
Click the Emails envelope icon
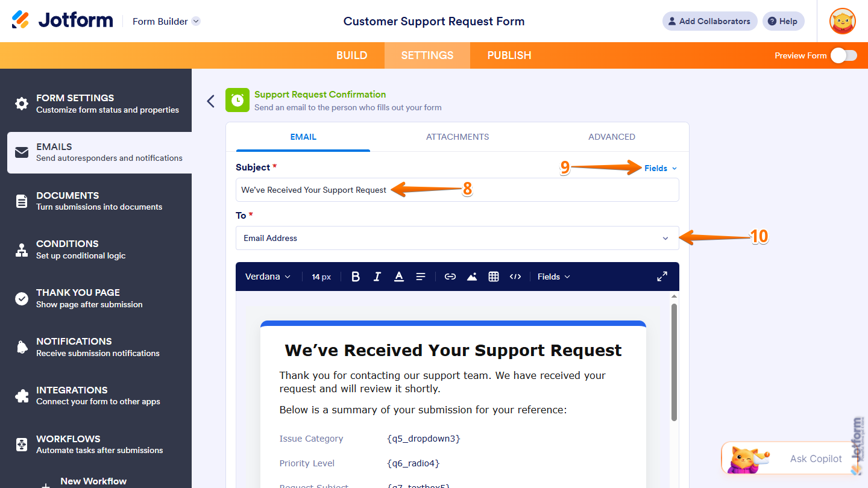[22, 152]
